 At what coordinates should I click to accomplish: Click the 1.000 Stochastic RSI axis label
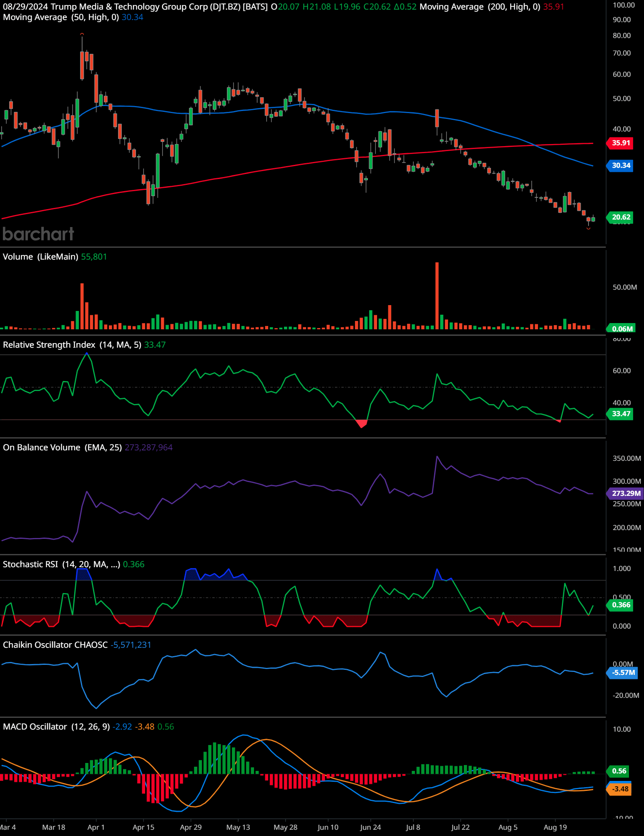621,569
